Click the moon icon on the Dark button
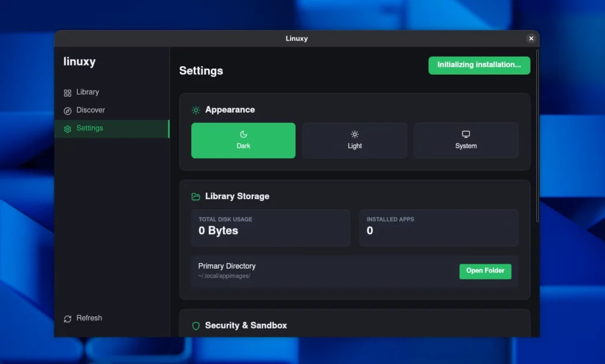The height and width of the screenshot is (364, 605). tap(243, 135)
